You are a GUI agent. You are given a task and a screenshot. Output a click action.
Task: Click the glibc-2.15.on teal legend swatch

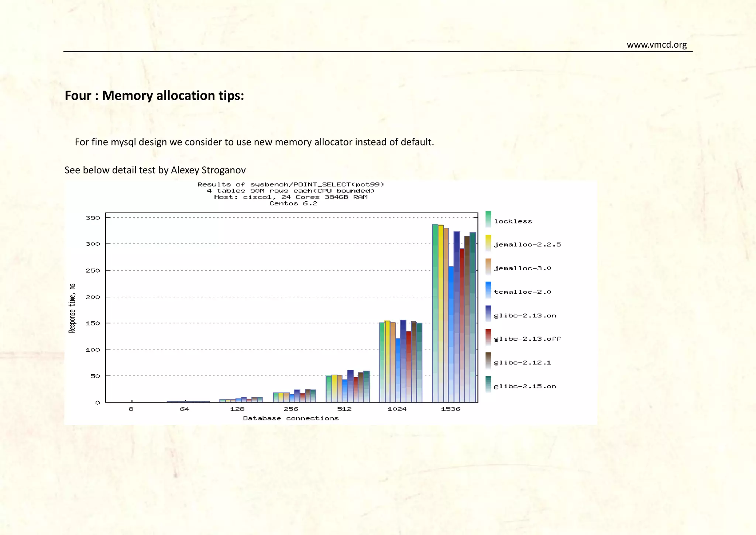coord(488,384)
